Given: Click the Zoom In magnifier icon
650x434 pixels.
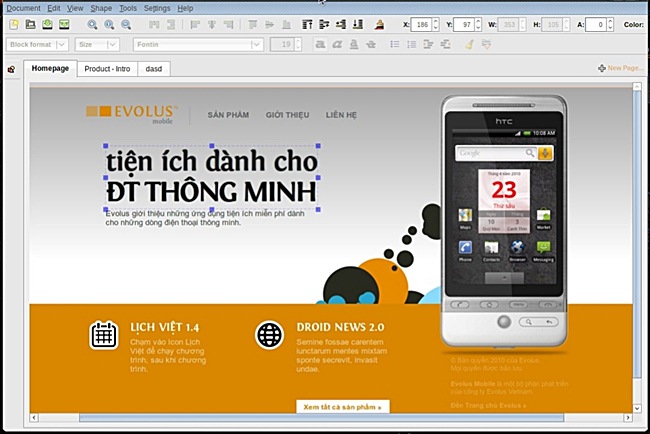Looking at the screenshot, I should tap(93, 24).
